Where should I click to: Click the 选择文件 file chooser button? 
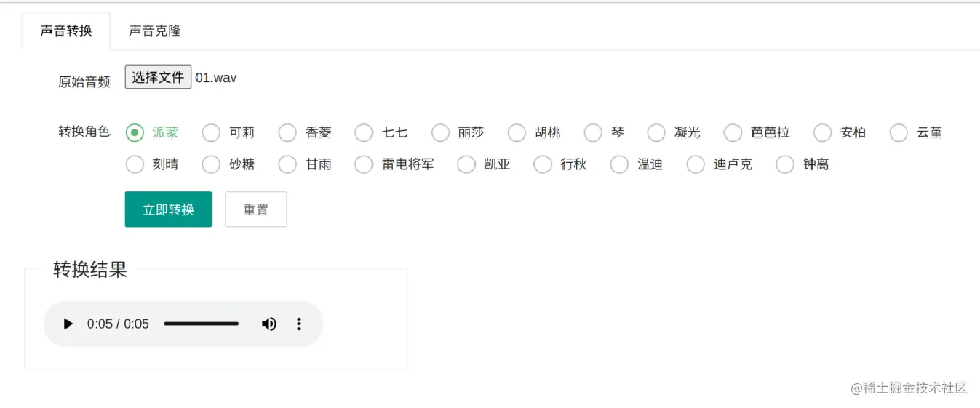158,77
